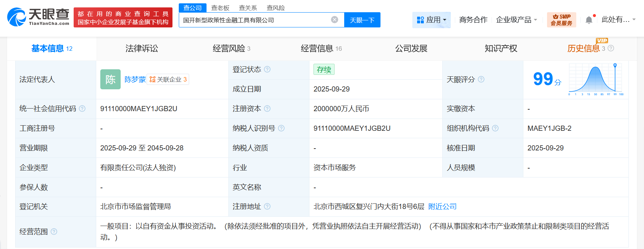Click the 天眼评分 score distribution chart

point(596,79)
